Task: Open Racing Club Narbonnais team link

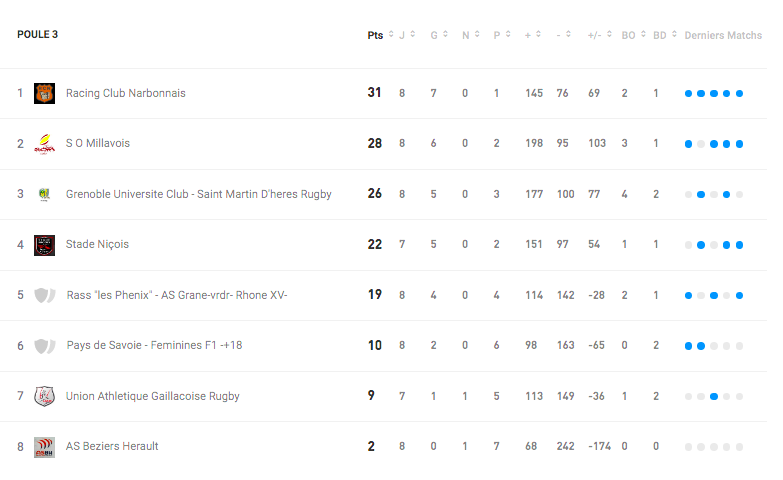Action: click(x=125, y=93)
